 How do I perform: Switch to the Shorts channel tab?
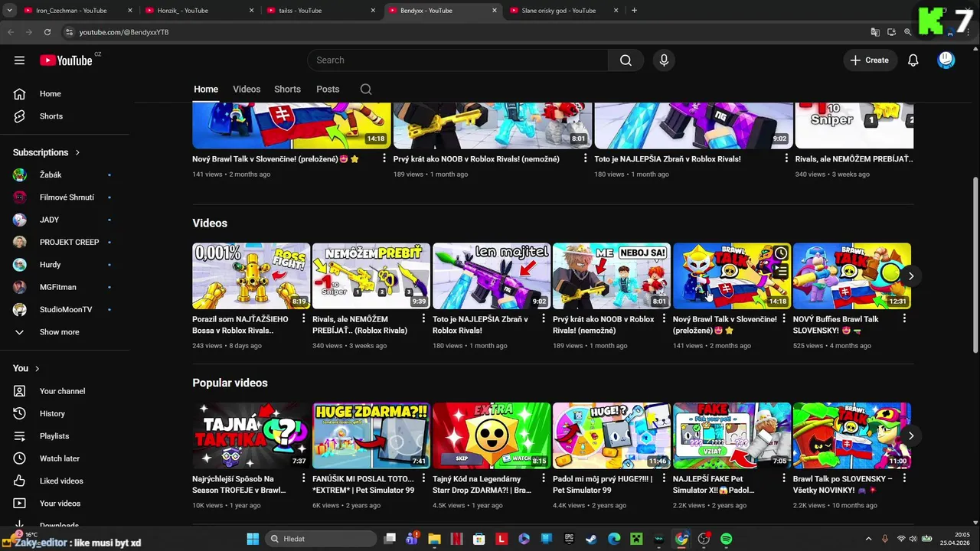pyautogui.click(x=287, y=90)
